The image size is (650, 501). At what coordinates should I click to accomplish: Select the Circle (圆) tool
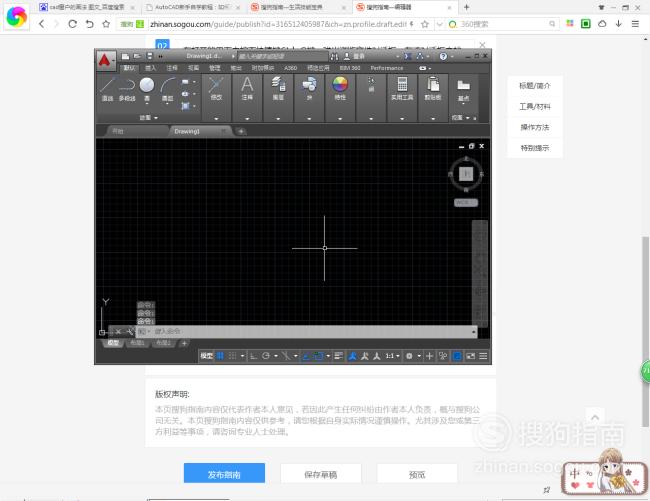click(147, 89)
